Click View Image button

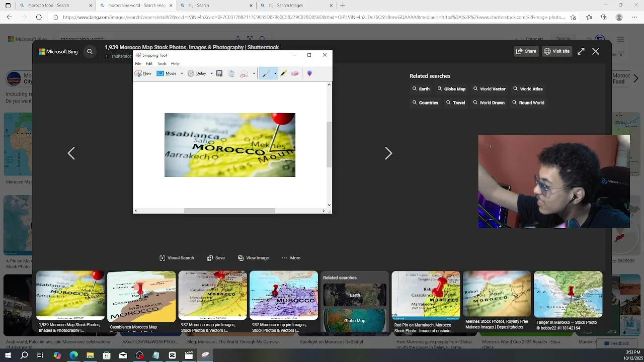click(x=253, y=258)
